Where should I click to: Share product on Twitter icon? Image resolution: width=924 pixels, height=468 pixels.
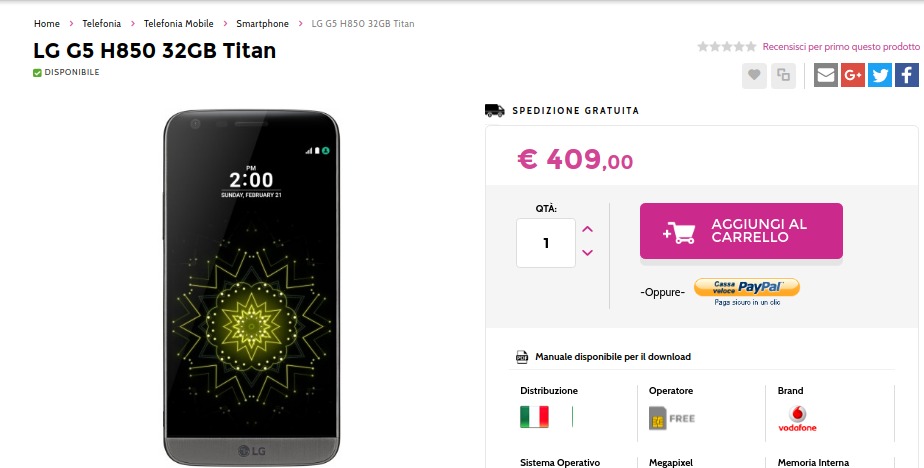pos(880,75)
